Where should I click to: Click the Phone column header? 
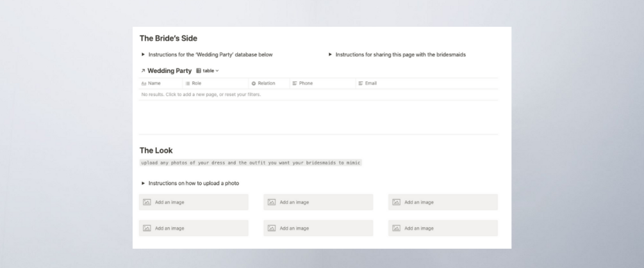305,83
